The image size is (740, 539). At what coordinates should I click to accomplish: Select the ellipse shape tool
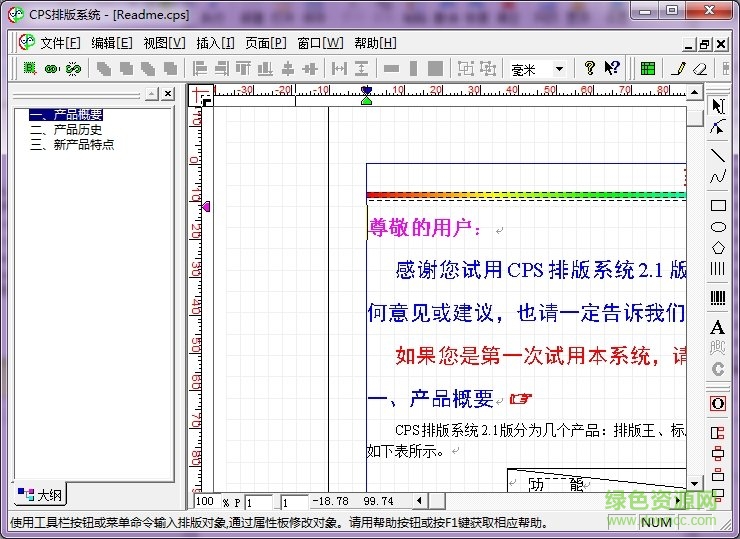coord(717,227)
